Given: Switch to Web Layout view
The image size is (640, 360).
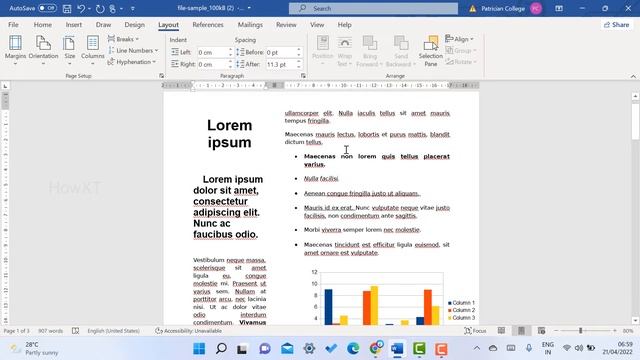Looking at the screenshot, I should coord(542,331).
